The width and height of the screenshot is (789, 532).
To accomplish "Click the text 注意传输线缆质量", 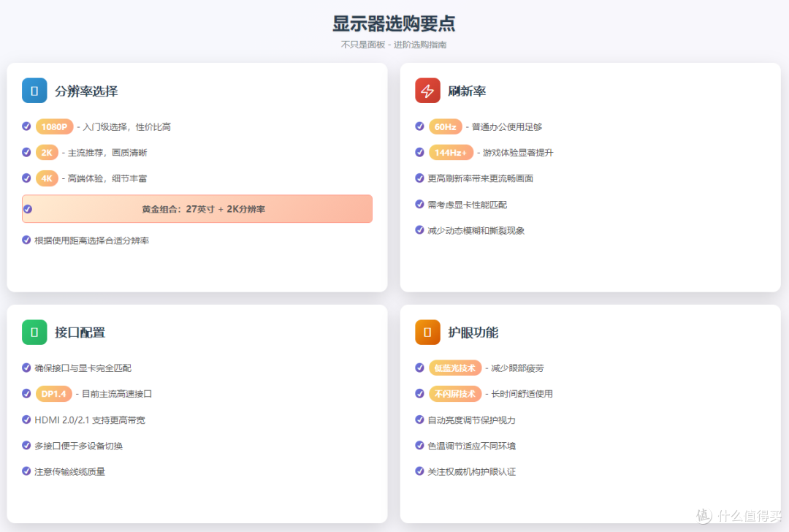I will pos(70,471).
